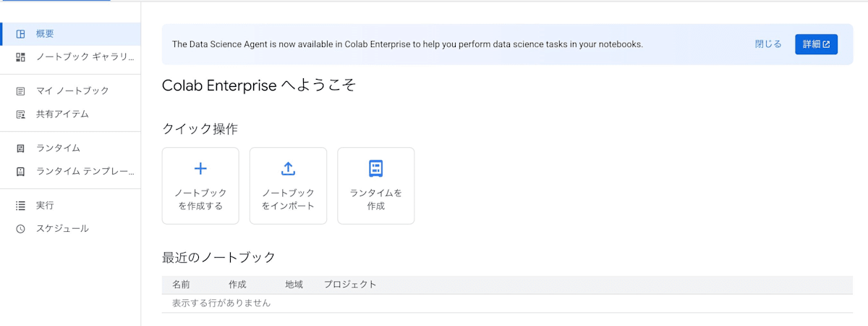Click the plus icon to create notebook
The height and width of the screenshot is (326, 868).
tap(200, 169)
